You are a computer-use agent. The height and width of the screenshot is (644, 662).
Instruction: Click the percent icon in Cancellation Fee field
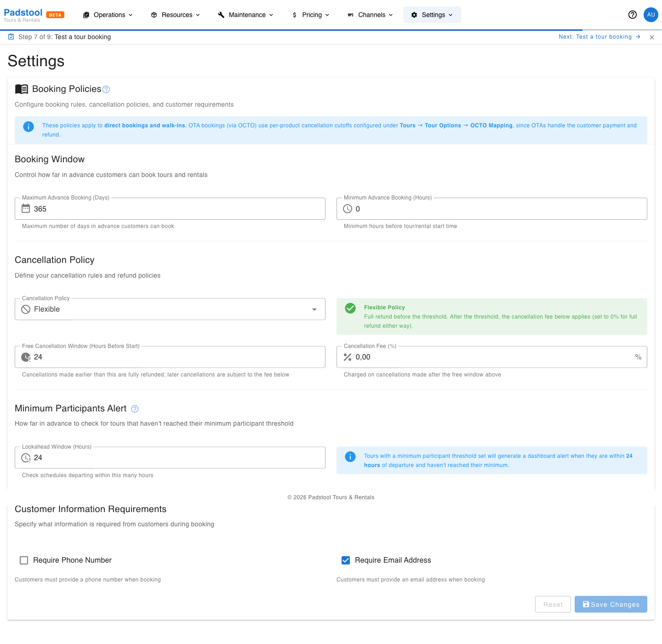348,357
